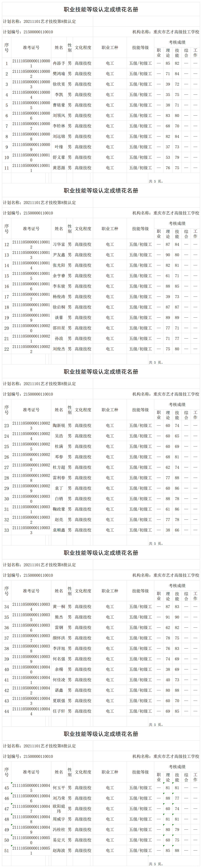Click the name 赵亮 in row 32
The width and height of the screenshot is (202, 868).
coord(59,520)
